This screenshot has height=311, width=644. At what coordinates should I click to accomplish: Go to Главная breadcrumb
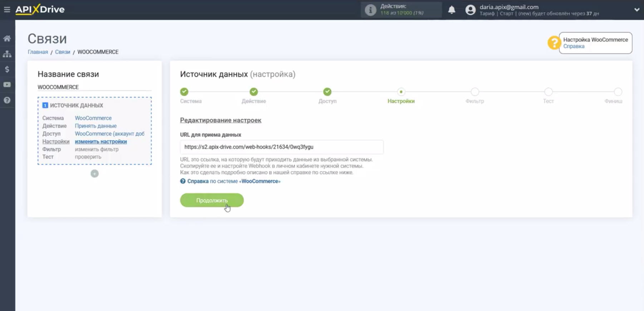click(38, 52)
